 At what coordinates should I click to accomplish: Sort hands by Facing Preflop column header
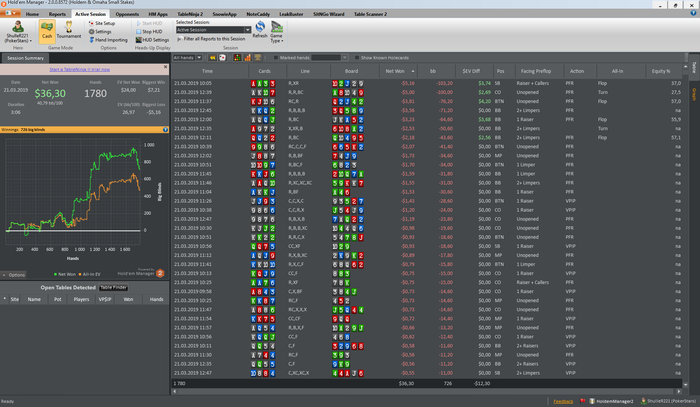[536, 71]
